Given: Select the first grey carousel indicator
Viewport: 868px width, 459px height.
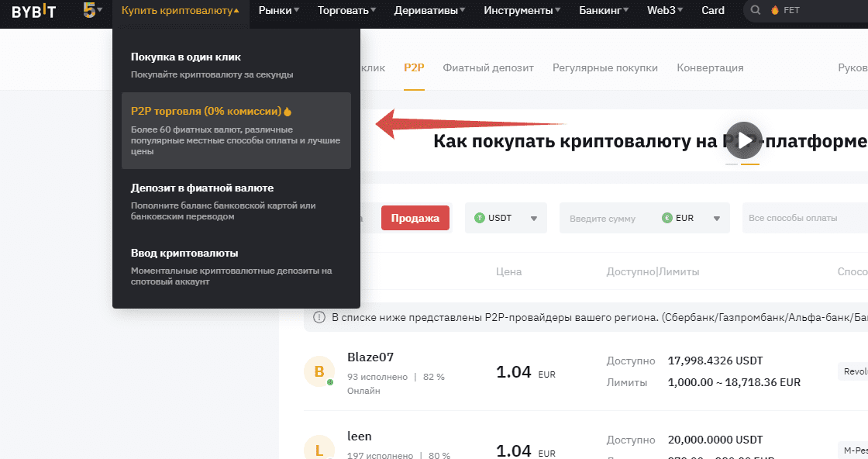Looking at the screenshot, I should pos(732,164).
